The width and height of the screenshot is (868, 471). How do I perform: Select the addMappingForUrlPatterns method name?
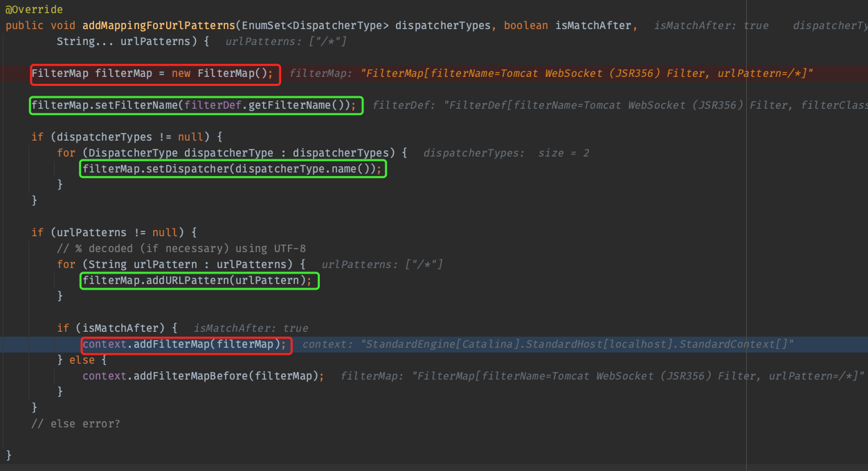pyautogui.click(x=158, y=26)
